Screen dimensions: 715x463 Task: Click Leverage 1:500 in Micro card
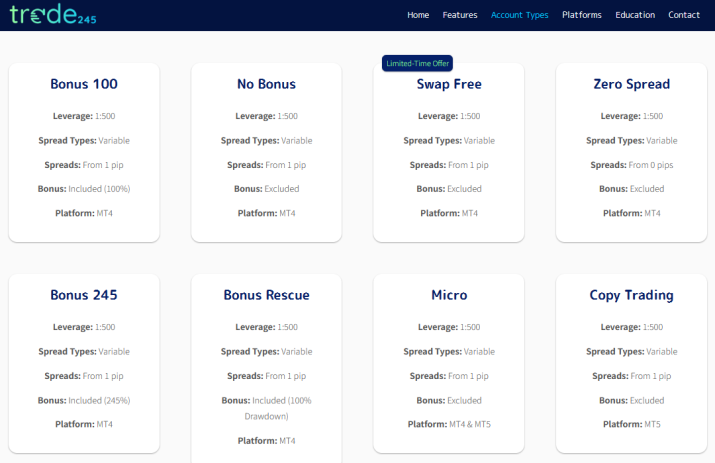tap(449, 327)
